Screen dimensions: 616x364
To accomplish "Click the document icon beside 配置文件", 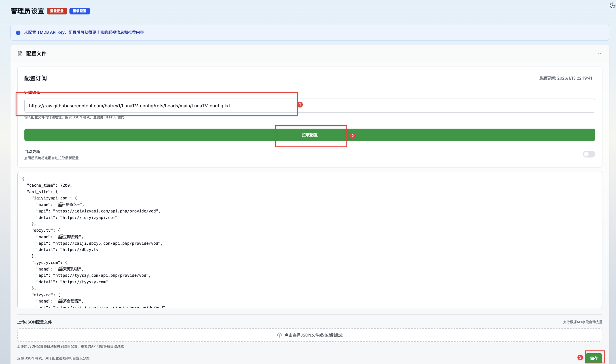I will click(20, 54).
